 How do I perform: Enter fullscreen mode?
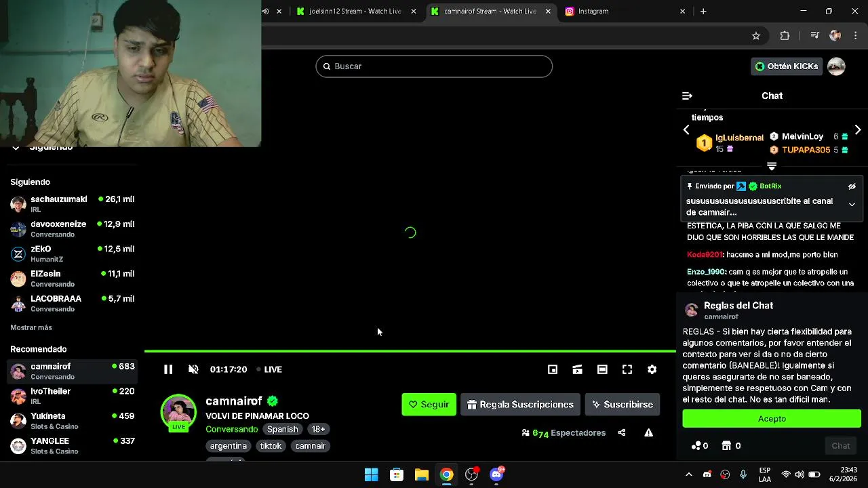click(627, 369)
